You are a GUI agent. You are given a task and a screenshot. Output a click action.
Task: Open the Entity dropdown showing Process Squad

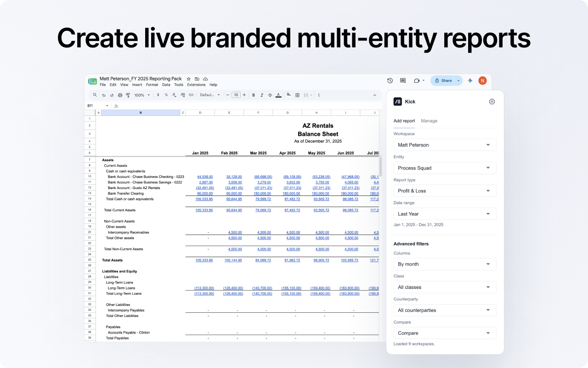[445, 168]
